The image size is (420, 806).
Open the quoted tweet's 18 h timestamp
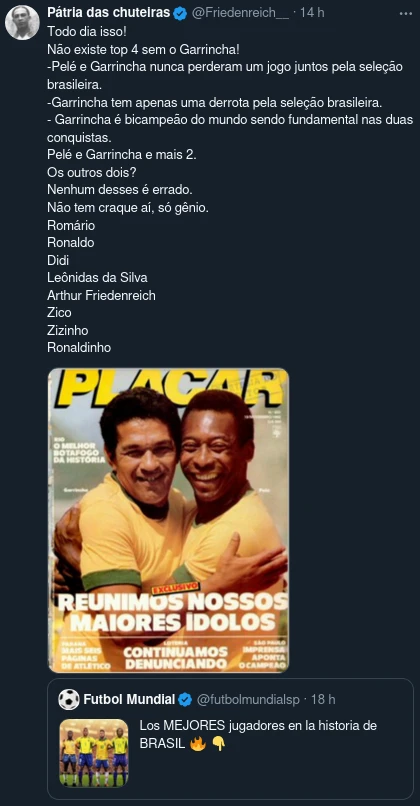point(324,700)
